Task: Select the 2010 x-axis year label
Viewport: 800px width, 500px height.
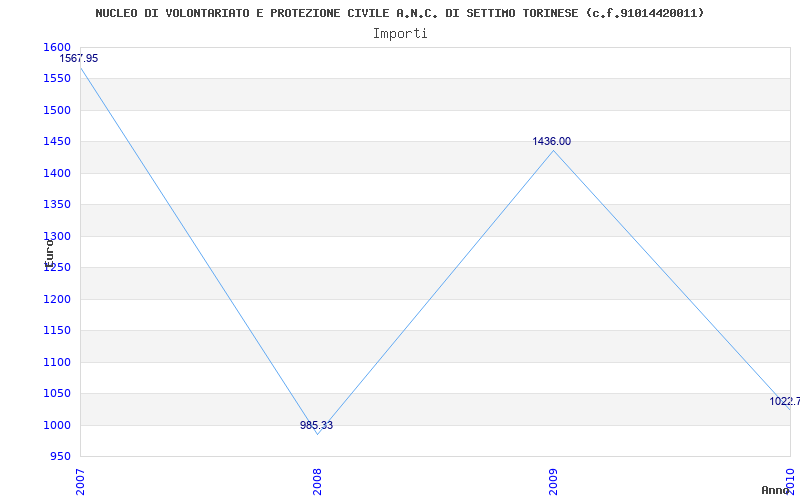Action: [790, 480]
